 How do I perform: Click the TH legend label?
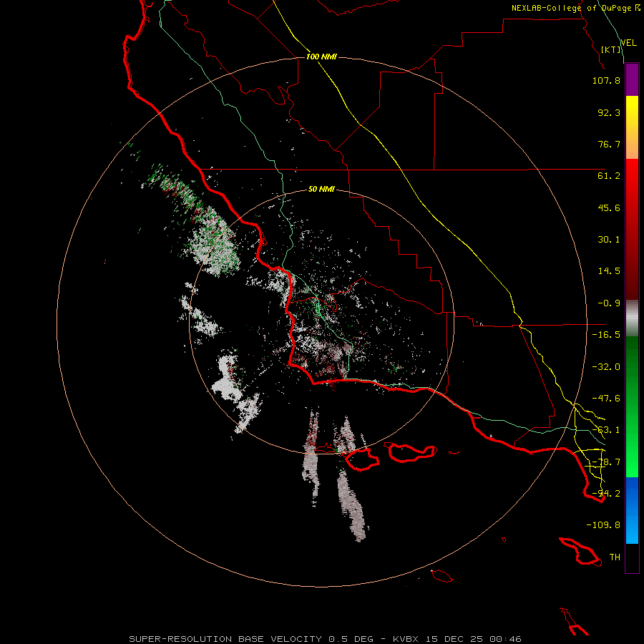coord(615,557)
